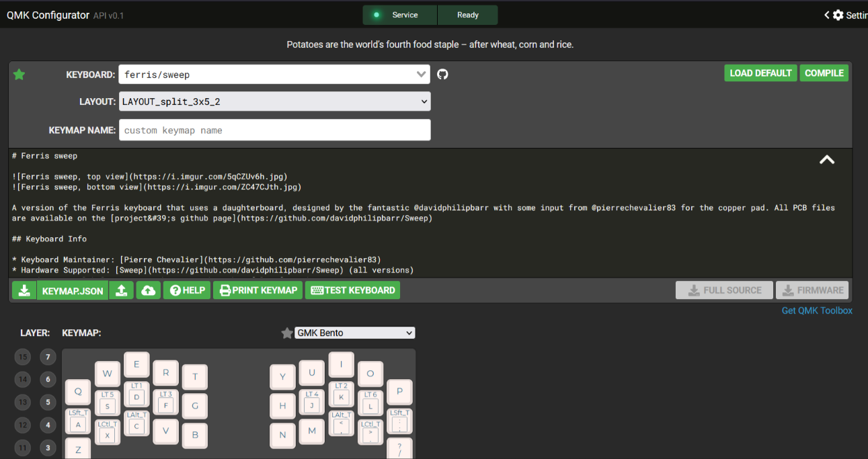The image size is (868, 459).
Task: Select the P key in the keymap
Action: tap(399, 392)
